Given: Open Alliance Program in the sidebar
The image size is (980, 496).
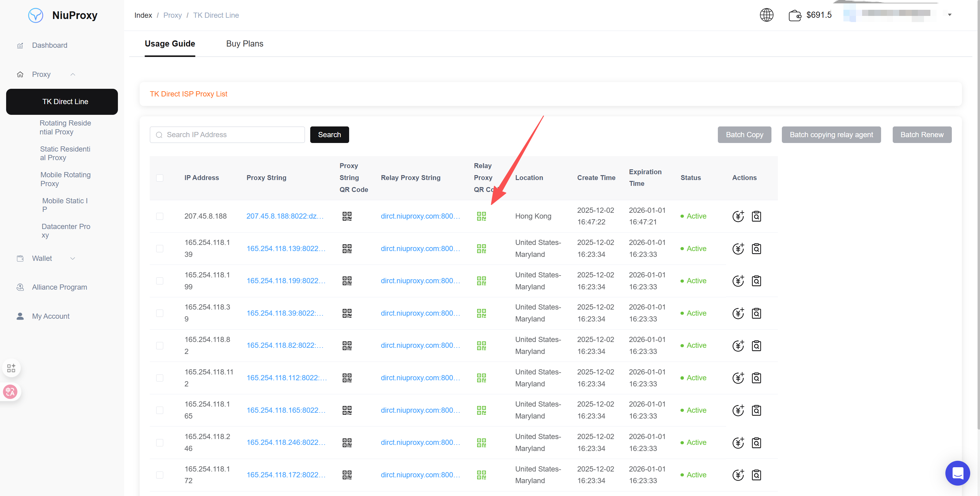Looking at the screenshot, I should click(x=59, y=287).
